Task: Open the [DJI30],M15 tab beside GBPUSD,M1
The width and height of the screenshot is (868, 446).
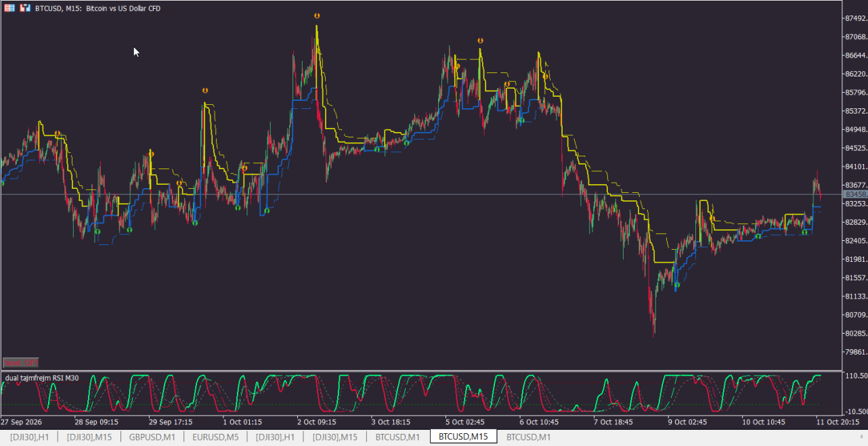Action: tap(89, 437)
